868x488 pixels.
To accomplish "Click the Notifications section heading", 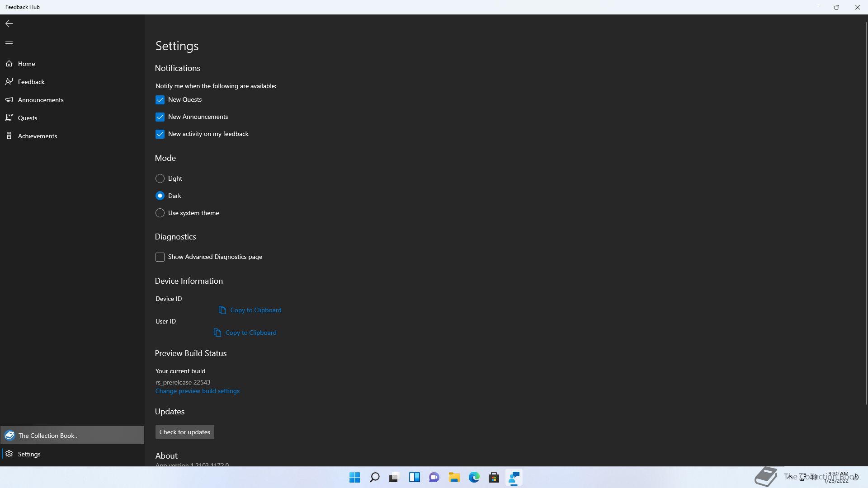I will 178,68.
